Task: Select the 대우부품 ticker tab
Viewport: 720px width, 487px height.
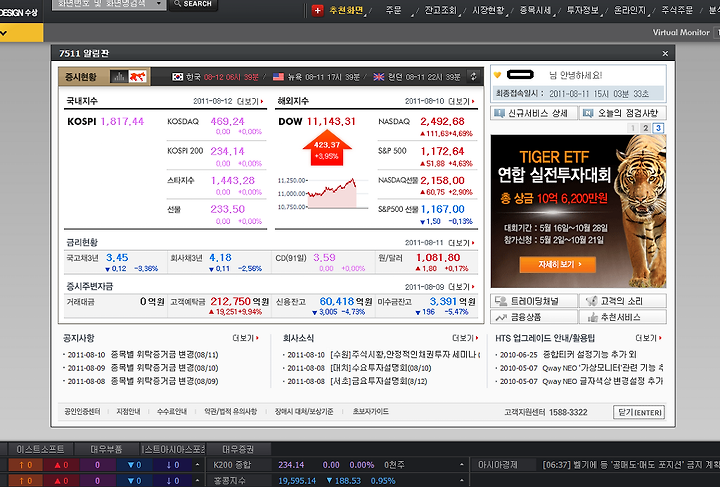Action: 107,449
